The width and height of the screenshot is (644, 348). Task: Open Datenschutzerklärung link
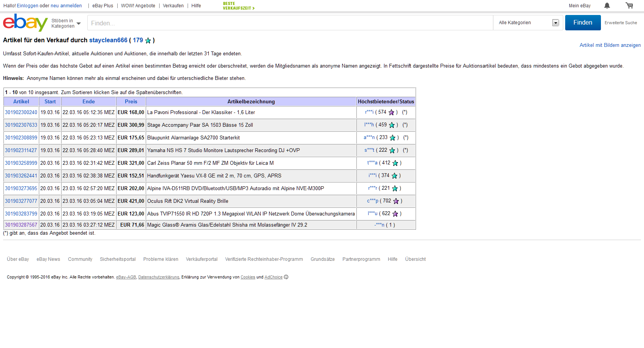[x=159, y=277]
